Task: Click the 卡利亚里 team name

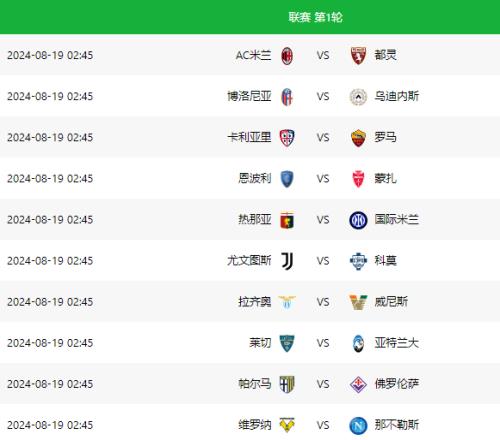Action: coord(249,137)
